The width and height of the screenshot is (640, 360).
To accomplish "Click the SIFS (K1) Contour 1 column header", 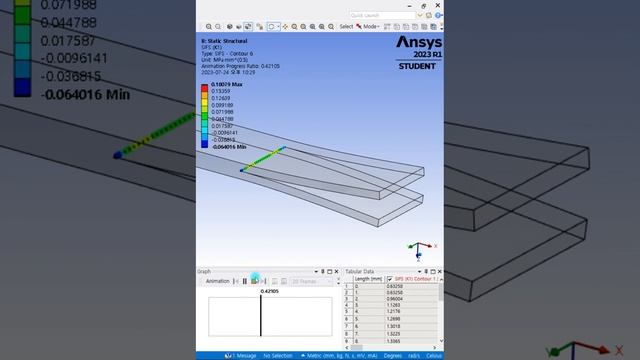I will tap(411, 279).
